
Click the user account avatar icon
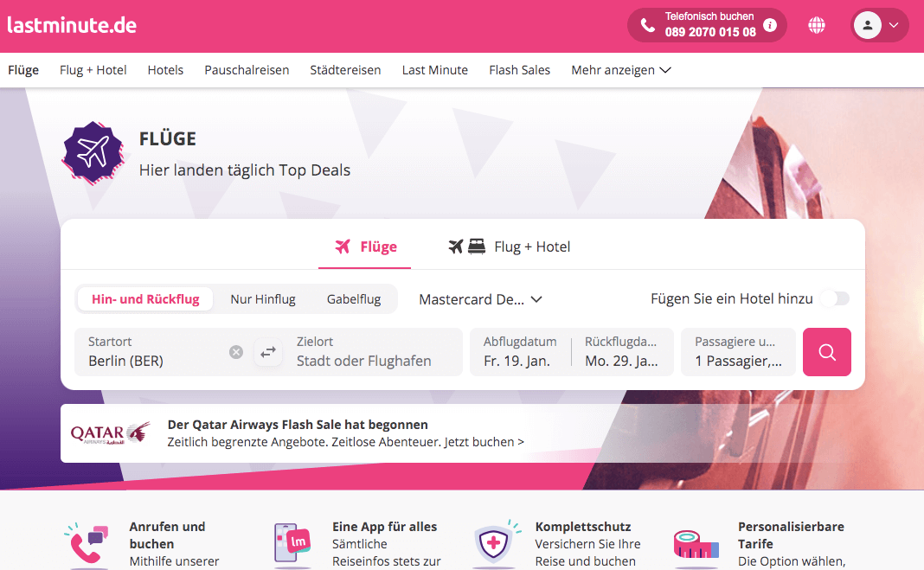tap(868, 25)
